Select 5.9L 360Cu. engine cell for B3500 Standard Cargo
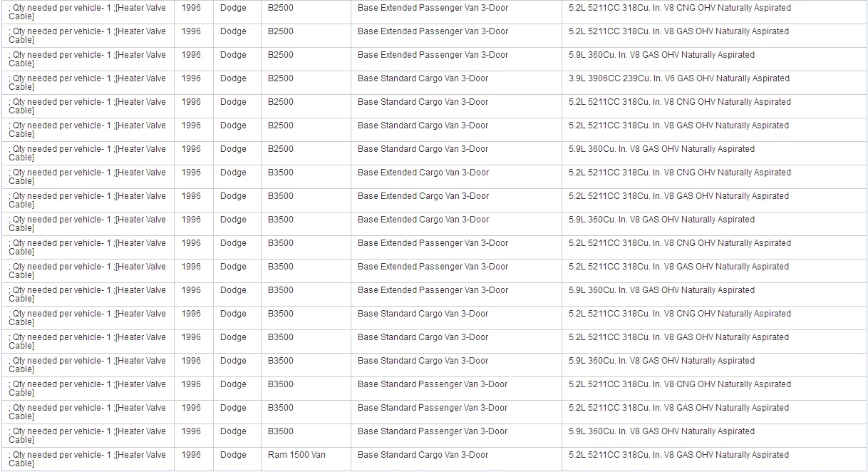 tap(714, 365)
